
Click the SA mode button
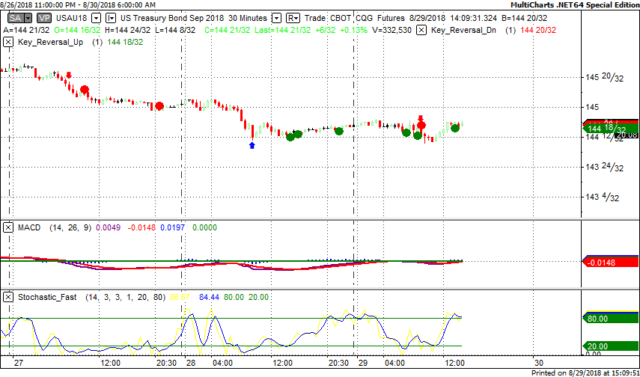16,18
